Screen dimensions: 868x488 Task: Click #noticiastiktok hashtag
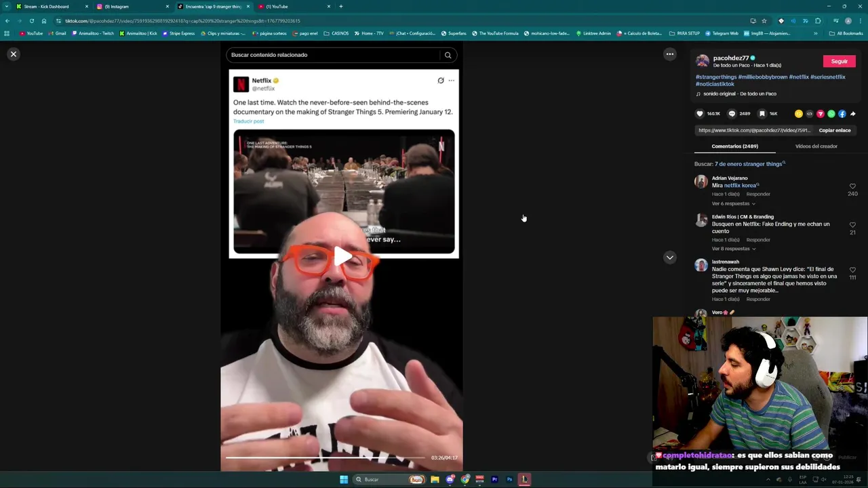[715, 84]
